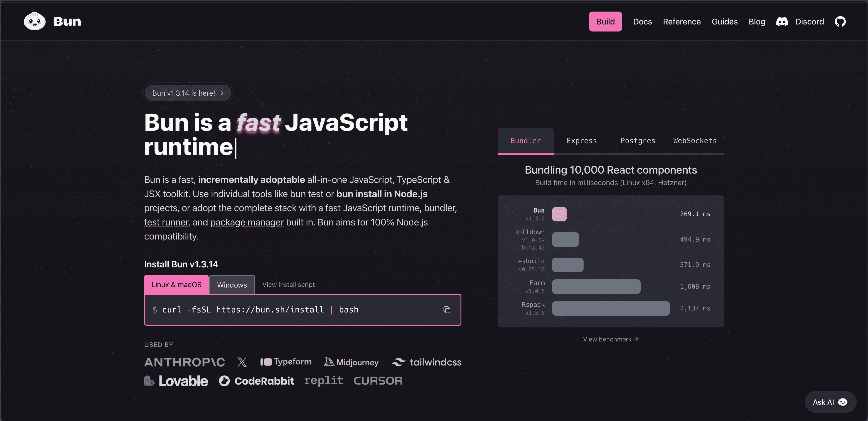Click the pink Bun benchmark bar
Image resolution: width=868 pixels, height=421 pixels.
click(x=559, y=214)
